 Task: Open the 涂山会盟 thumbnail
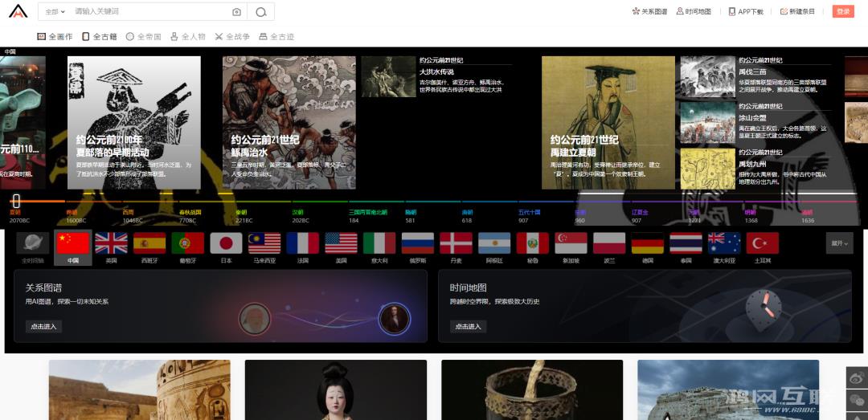pyautogui.click(x=708, y=123)
